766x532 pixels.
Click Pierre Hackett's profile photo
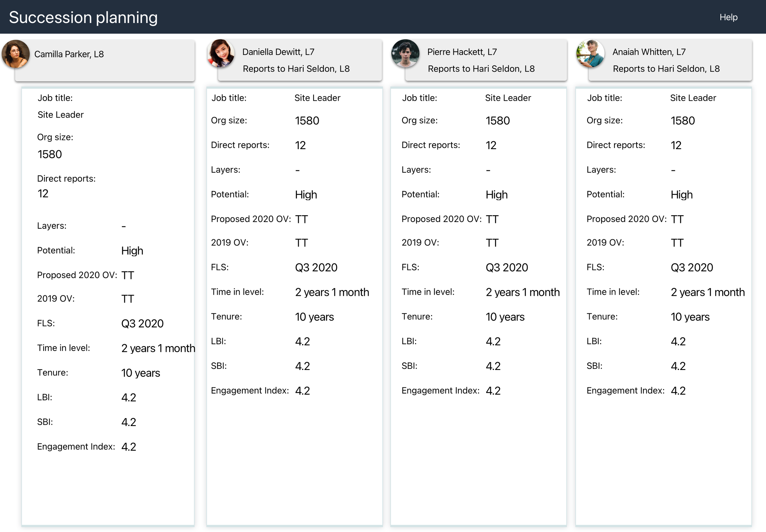click(x=405, y=53)
